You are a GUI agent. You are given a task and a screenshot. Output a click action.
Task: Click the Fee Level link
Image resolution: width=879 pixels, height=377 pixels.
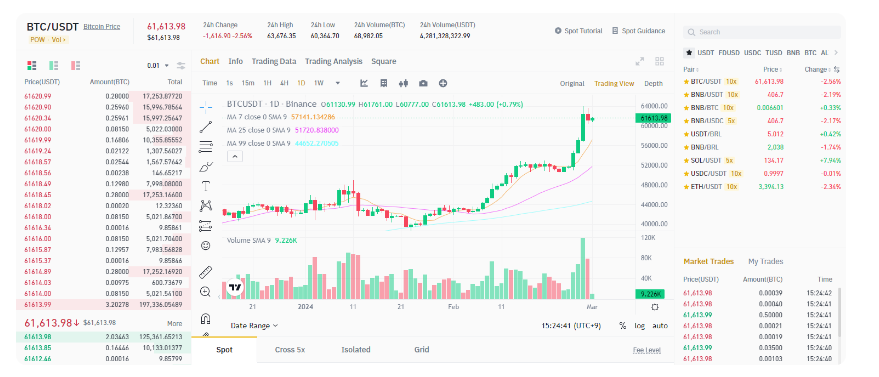[646, 350]
